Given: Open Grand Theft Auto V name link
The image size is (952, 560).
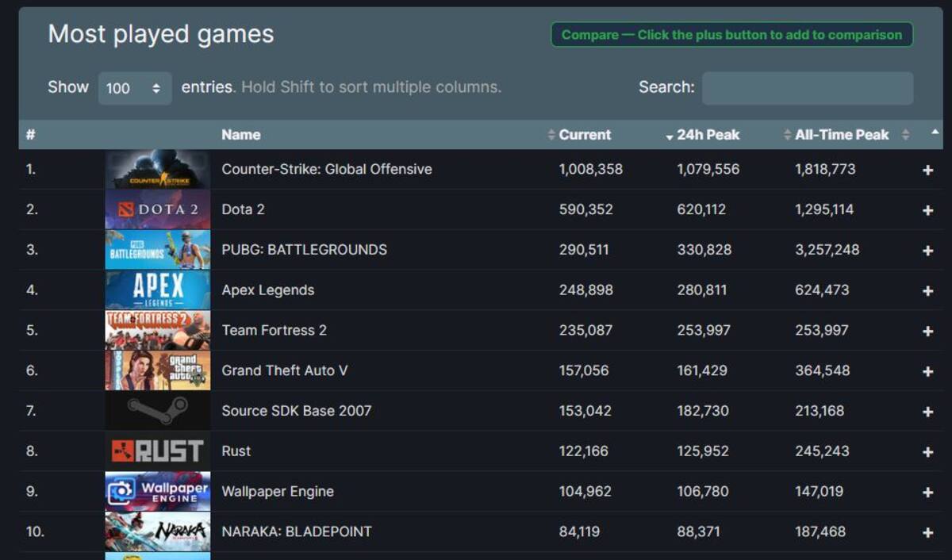Looking at the screenshot, I should point(285,370).
